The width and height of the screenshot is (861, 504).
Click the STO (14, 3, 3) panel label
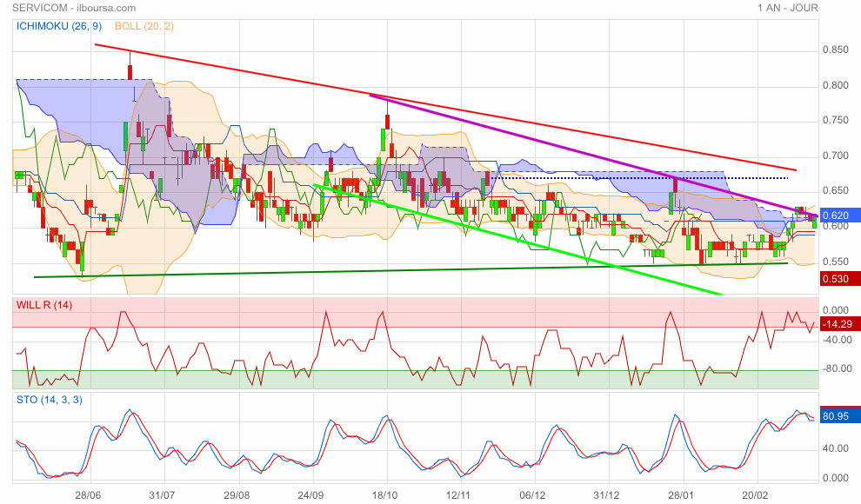coord(49,400)
